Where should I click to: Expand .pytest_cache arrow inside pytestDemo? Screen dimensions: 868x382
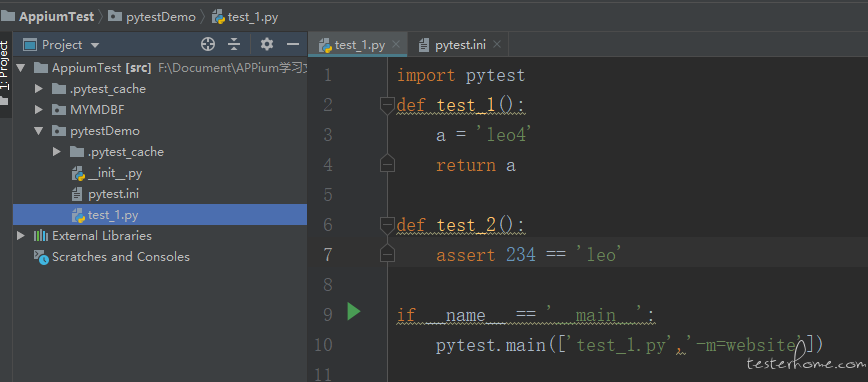pyautogui.click(x=56, y=152)
